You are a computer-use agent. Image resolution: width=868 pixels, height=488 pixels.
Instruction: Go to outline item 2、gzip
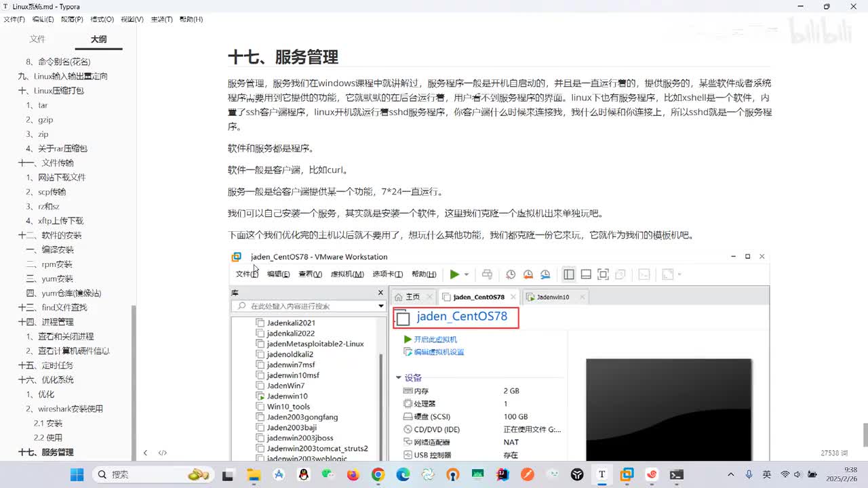pos(40,119)
